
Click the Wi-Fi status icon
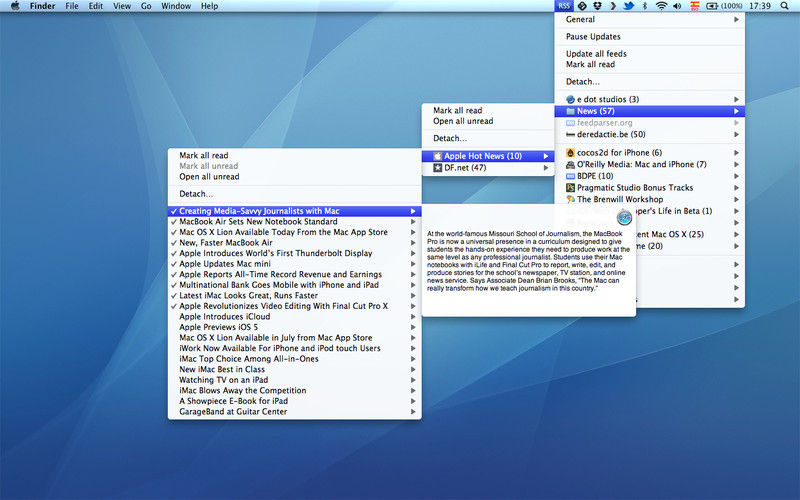pyautogui.click(x=662, y=6)
